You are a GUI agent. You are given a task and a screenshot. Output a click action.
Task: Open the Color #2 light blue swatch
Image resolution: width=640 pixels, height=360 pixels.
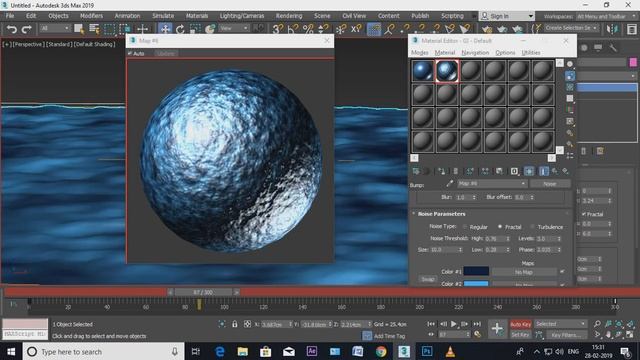(x=476, y=283)
